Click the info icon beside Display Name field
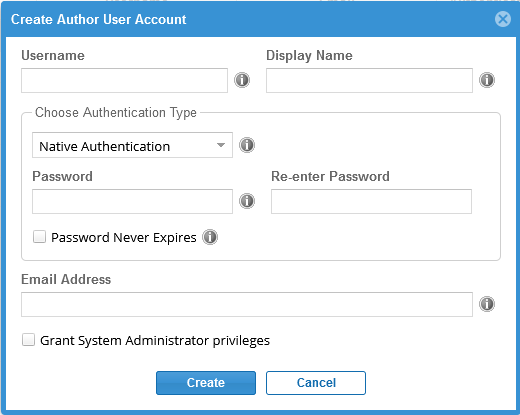 pyautogui.click(x=487, y=80)
